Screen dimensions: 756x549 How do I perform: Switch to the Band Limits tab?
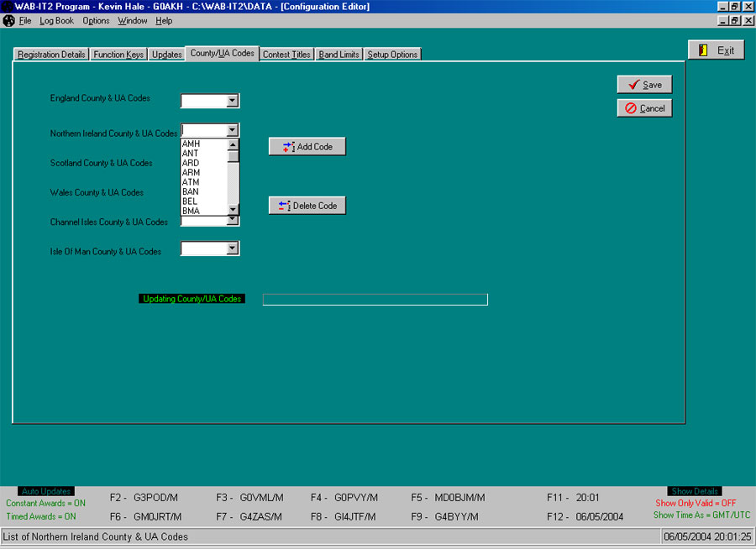tap(339, 52)
